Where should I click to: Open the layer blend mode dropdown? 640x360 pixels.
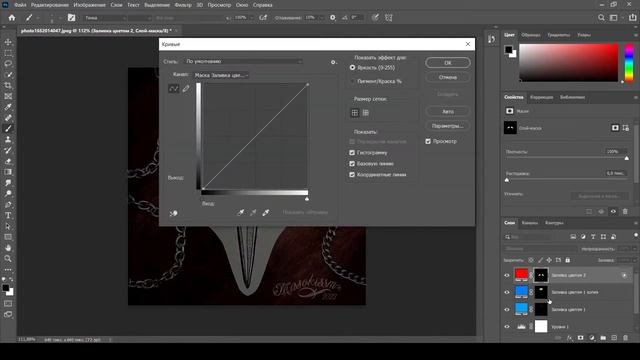[540, 249]
